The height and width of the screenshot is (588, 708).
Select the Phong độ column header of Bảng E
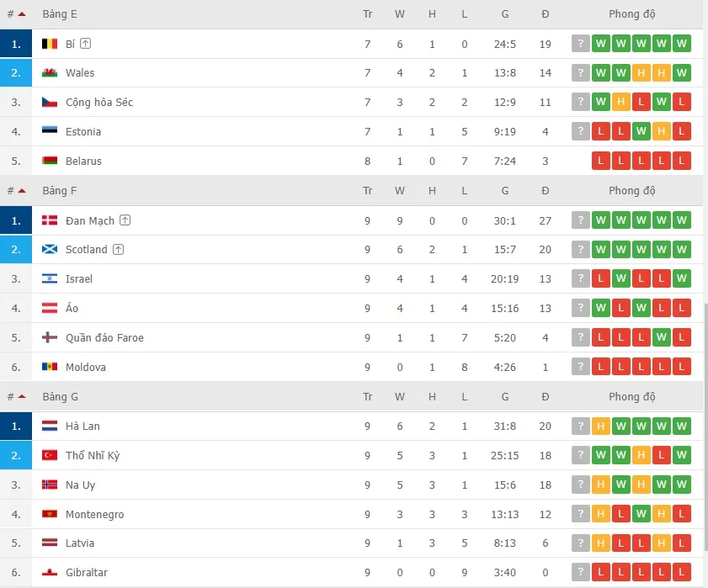(631, 14)
